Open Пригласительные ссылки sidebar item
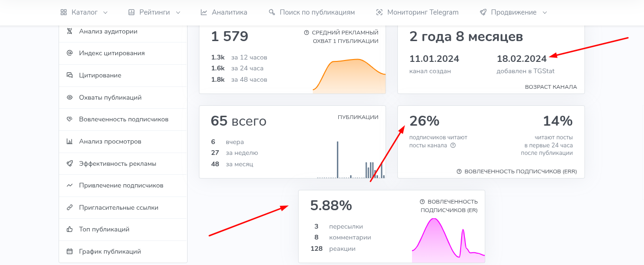 123,208
